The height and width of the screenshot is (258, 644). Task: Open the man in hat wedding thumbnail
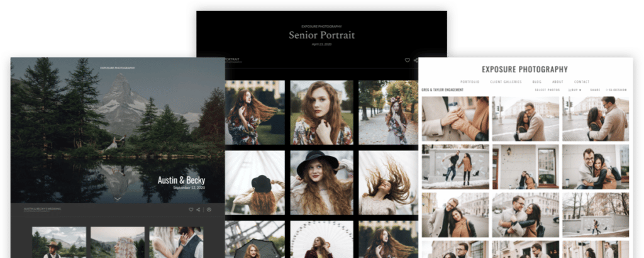[59, 242]
